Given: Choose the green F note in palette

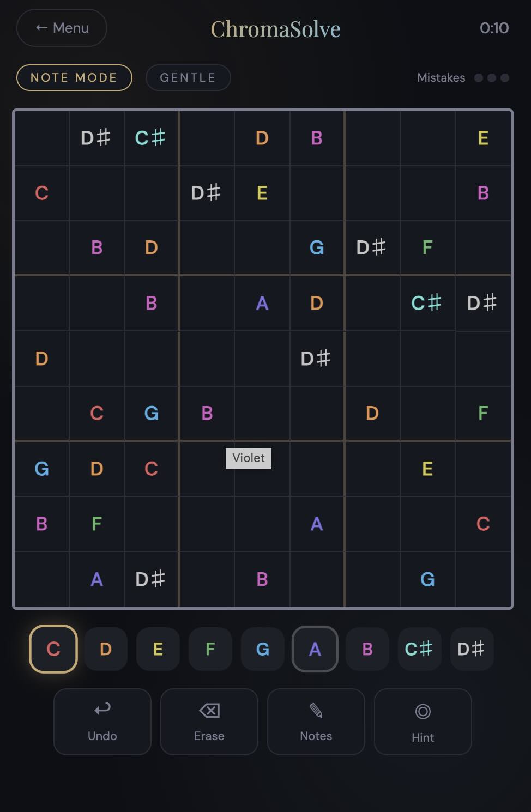Looking at the screenshot, I should pos(210,649).
